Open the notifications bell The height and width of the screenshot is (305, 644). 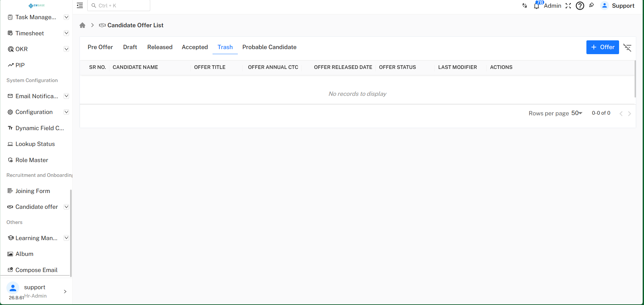(537, 5)
